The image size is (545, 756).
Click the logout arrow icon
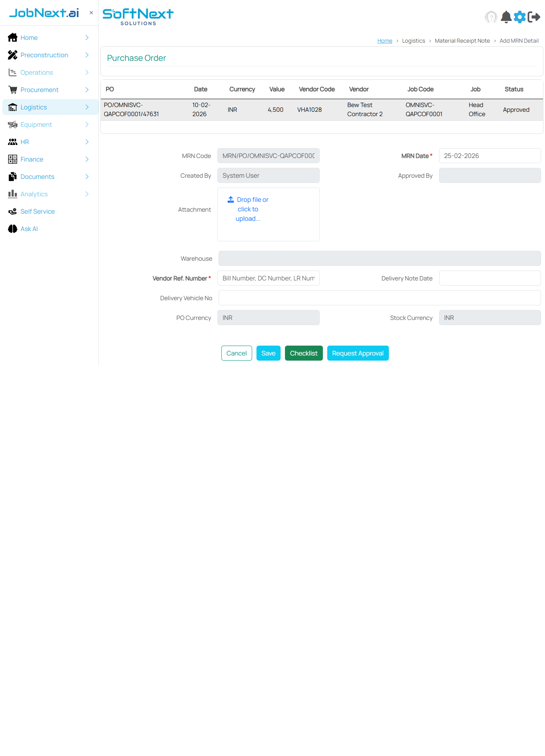coord(534,17)
